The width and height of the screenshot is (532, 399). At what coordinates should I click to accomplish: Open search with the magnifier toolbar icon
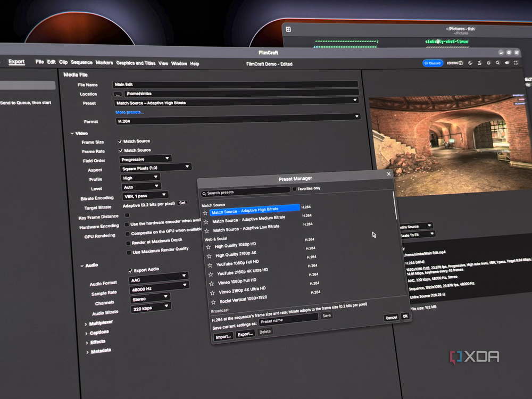click(497, 63)
